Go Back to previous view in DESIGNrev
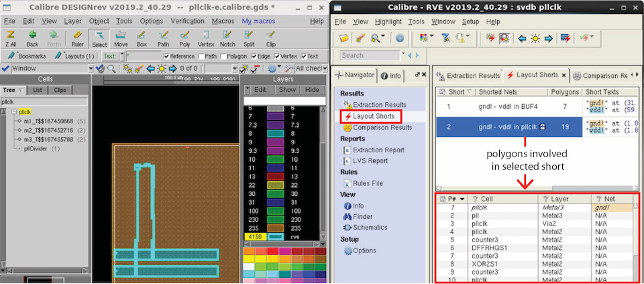Screen dimensions: 644x284 click(x=32, y=39)
